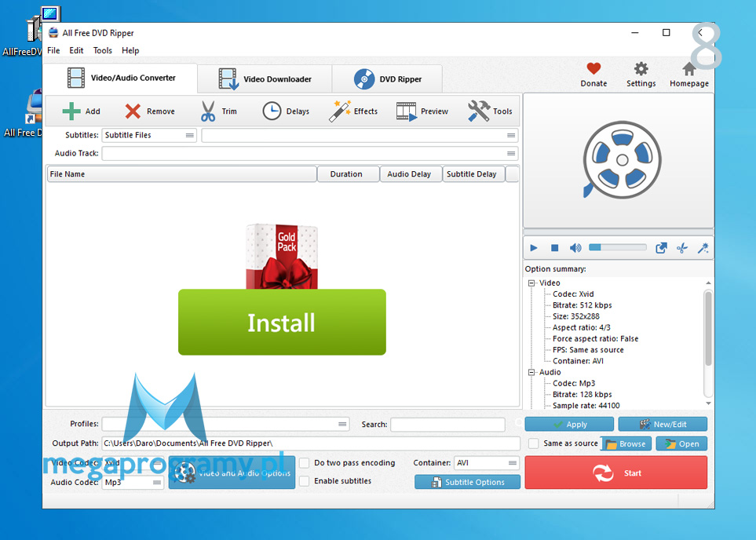Open the Tools menu in menu bar
The image size is (756, 540).
102,50
